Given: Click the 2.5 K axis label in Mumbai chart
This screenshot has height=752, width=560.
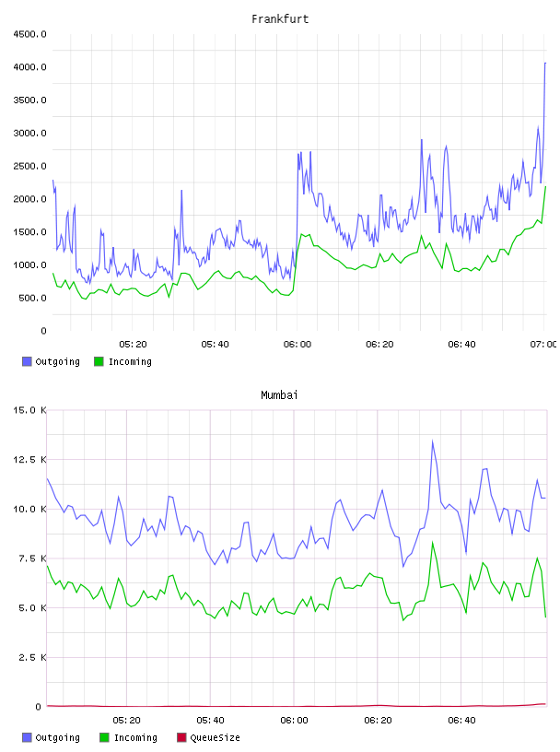Looking at the screenshot, I should tap(32, 657).
